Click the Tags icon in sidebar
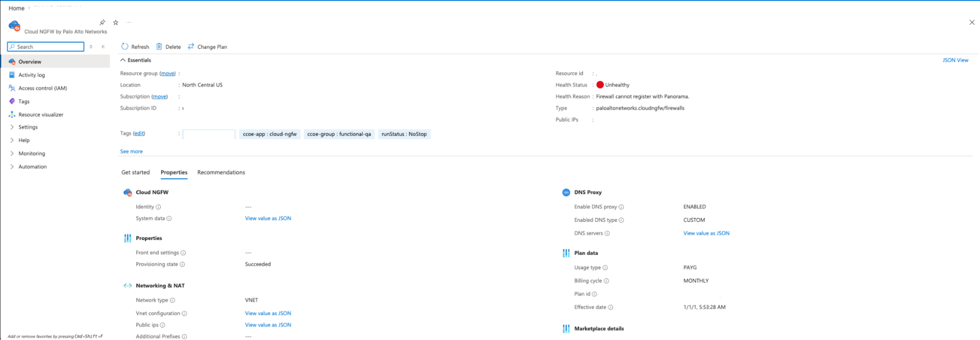980x340 pixels. click(12, 101)
